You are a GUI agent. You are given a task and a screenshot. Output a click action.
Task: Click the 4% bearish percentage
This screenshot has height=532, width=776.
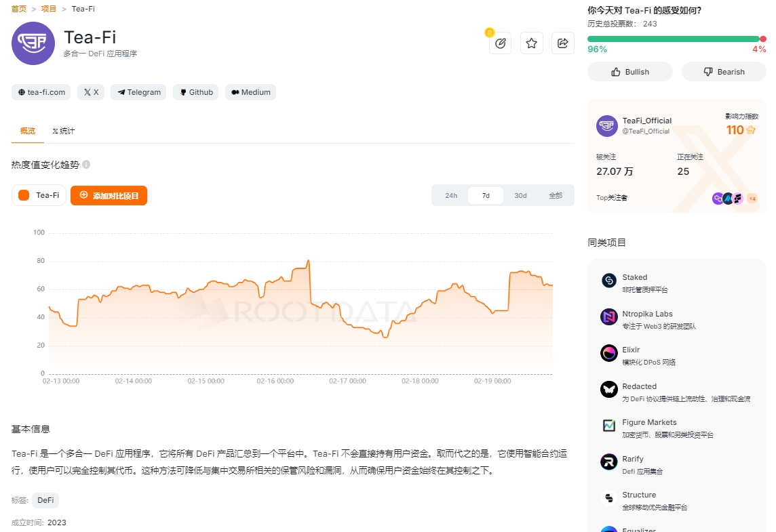point(759,49)
